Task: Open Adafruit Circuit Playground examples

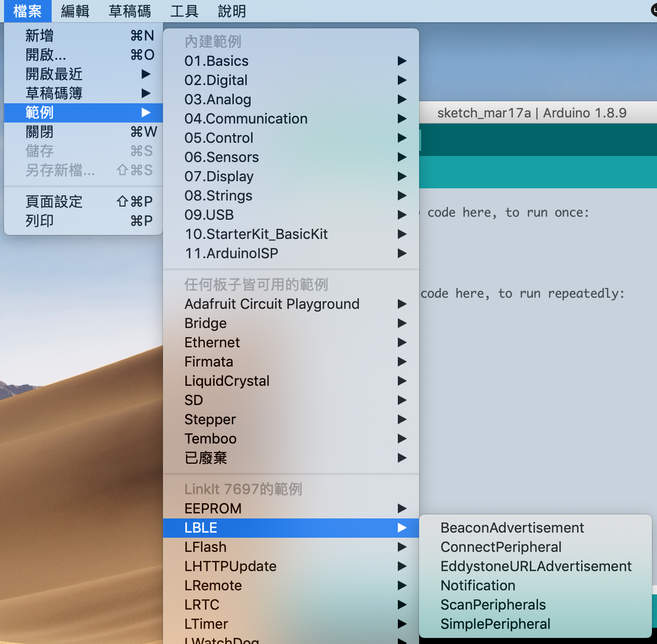Action: [291, 304]
